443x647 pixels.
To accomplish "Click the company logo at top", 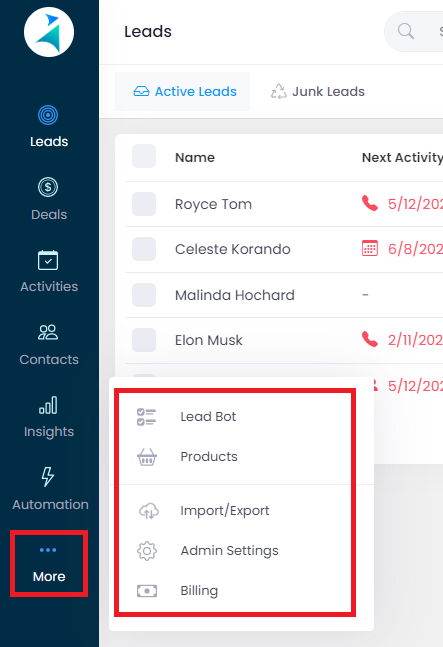I will [x=49, y=32].
